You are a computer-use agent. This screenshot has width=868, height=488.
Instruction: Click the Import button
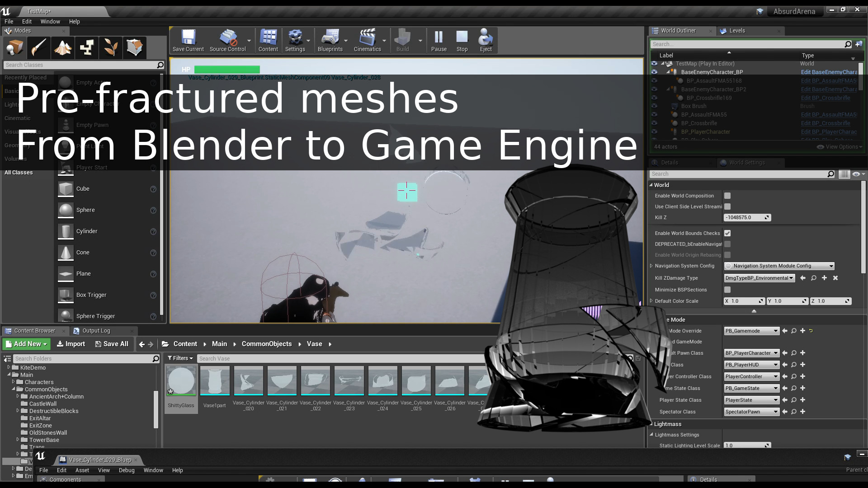click(x=71, y=344)
